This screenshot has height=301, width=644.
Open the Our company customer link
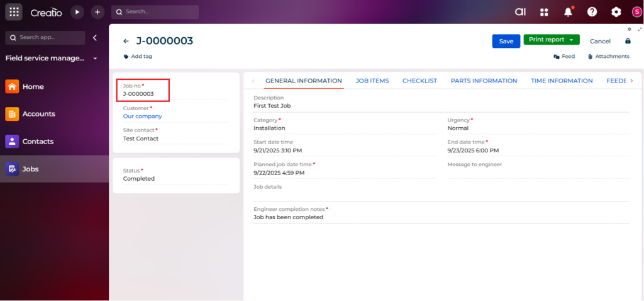click(142, 116)
